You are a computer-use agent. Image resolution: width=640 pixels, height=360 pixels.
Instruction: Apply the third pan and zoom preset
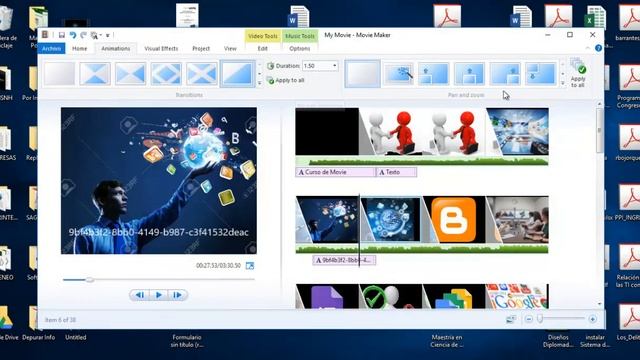click(x=433, y=74)
